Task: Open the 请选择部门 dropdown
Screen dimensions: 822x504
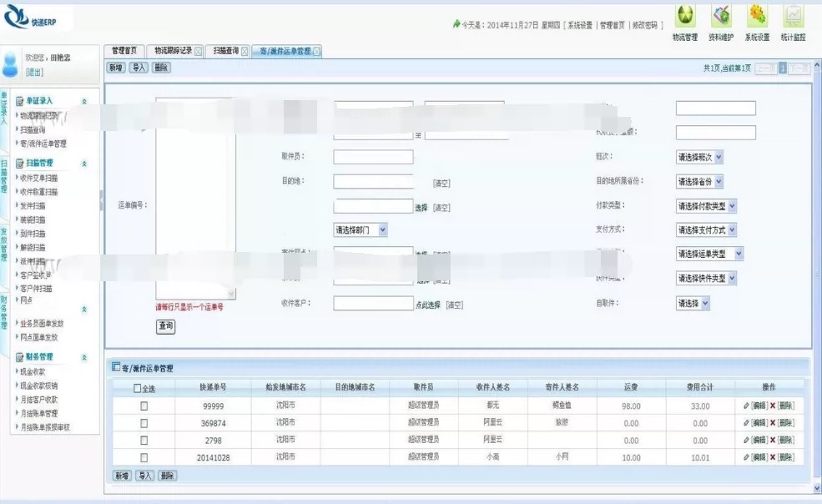Action: [361, 229]
